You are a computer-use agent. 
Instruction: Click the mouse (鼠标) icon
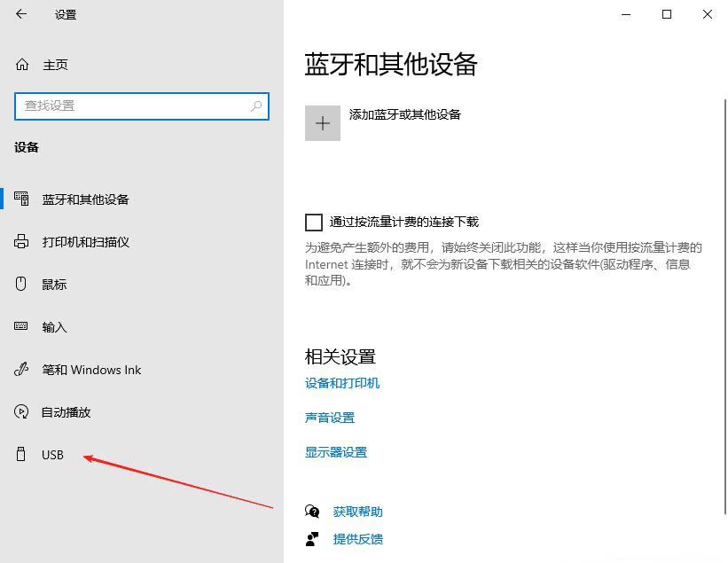pyautogui.click(x=22, y=285)
